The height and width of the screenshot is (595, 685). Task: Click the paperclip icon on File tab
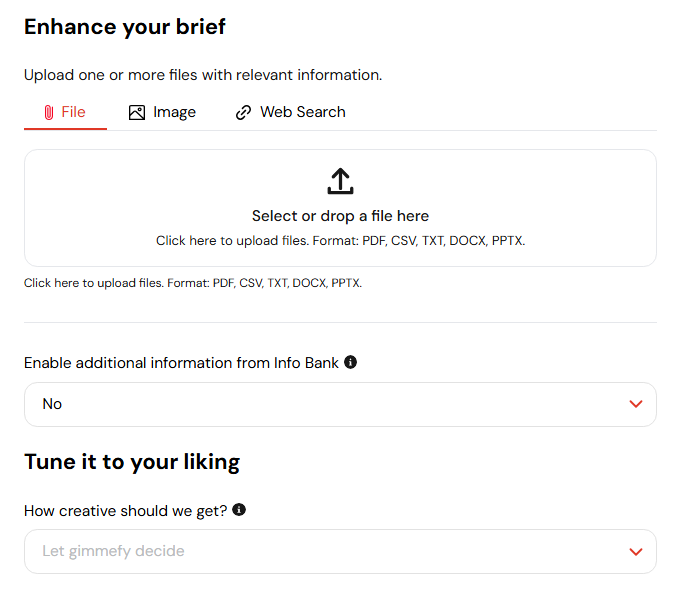[x=49, y=113]
